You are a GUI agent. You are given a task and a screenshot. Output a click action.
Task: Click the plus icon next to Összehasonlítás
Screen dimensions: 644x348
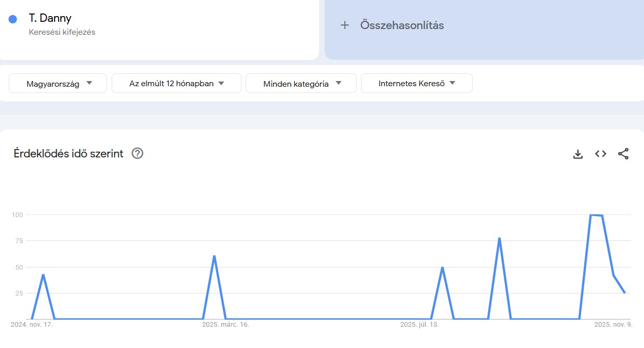(345, 24)
